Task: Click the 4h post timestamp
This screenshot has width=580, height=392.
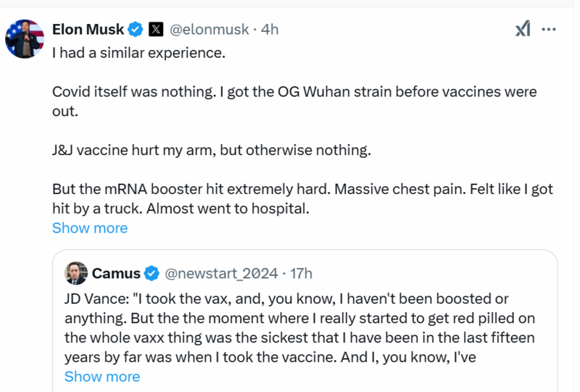Action: click(270, 30)
